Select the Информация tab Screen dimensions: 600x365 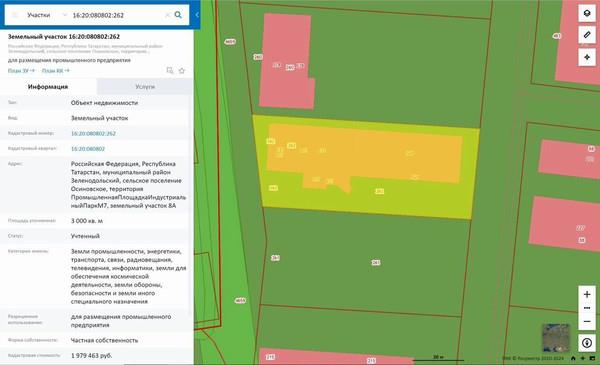(48, 86)
